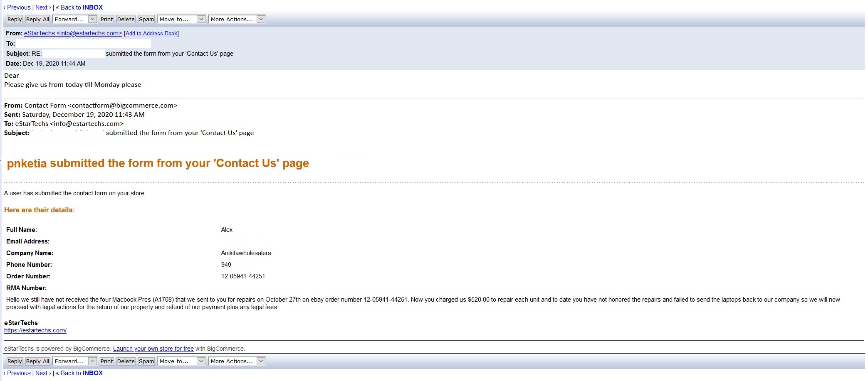Go to Previous message at bottom

(x=17, y=373)
